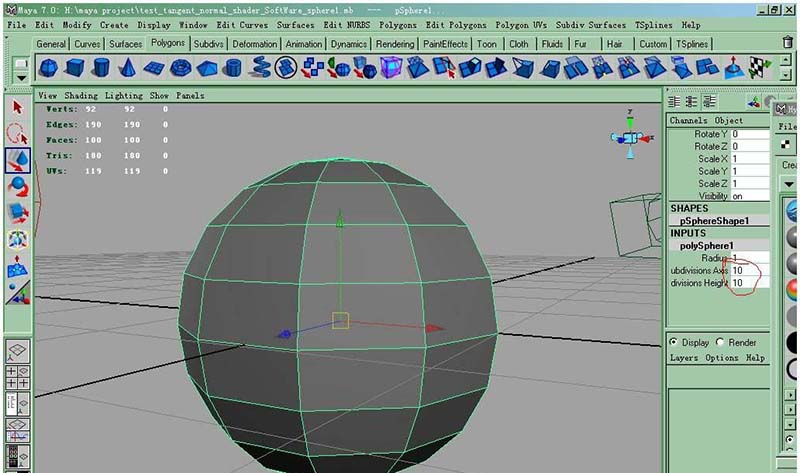This screenshot has width=800, height=473.
Task: Click the Visibility value field showing on
Action: click(x=750, y=196)
